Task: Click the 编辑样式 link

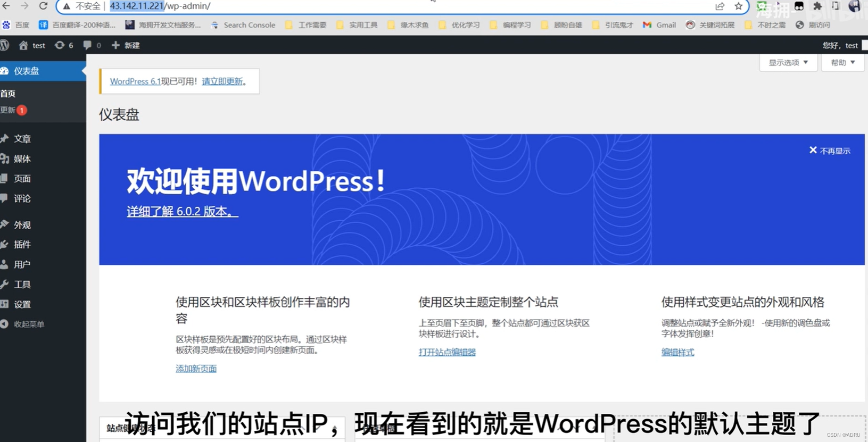Action: click(677, 352)
